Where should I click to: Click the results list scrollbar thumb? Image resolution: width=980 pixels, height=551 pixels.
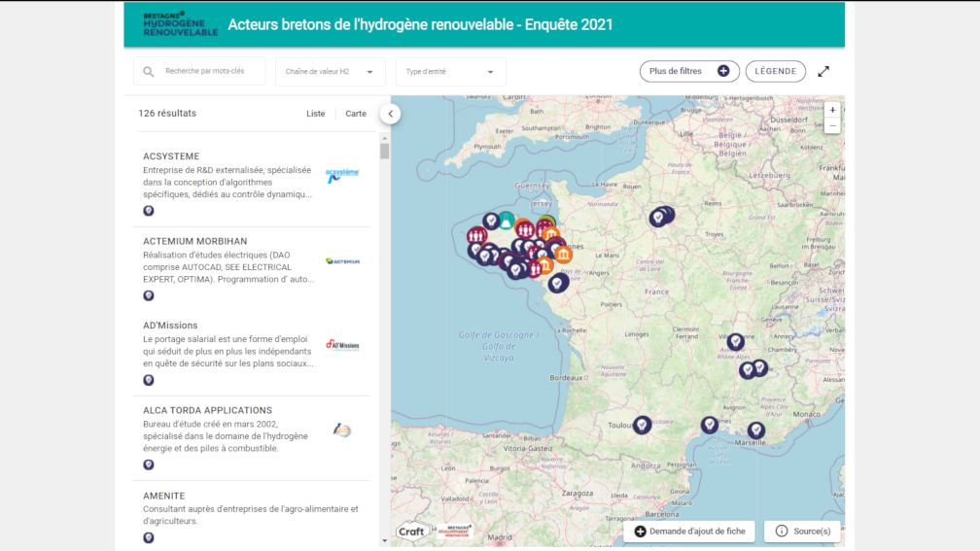384,152
